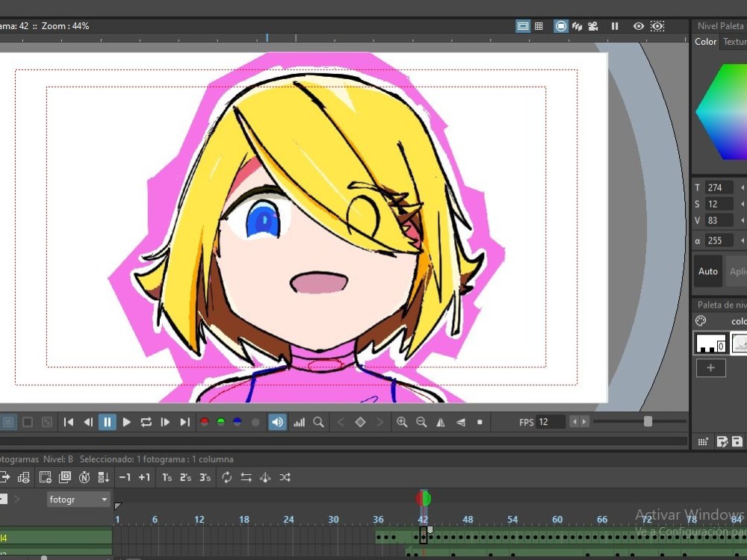Screen dimensions: 747x560
Task: Click the Reframe on 3's icon
Action: point(205,477)
